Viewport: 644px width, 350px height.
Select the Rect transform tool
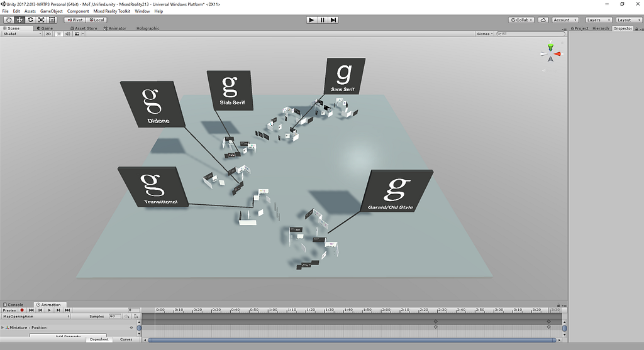[52, 19]
